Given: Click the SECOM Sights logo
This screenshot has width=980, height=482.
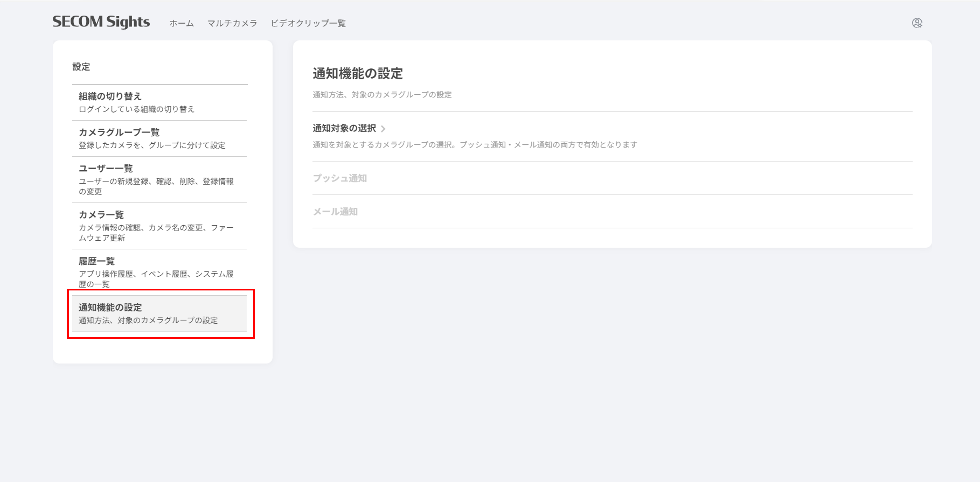Looking at the screenshot, I should [101, 22].
